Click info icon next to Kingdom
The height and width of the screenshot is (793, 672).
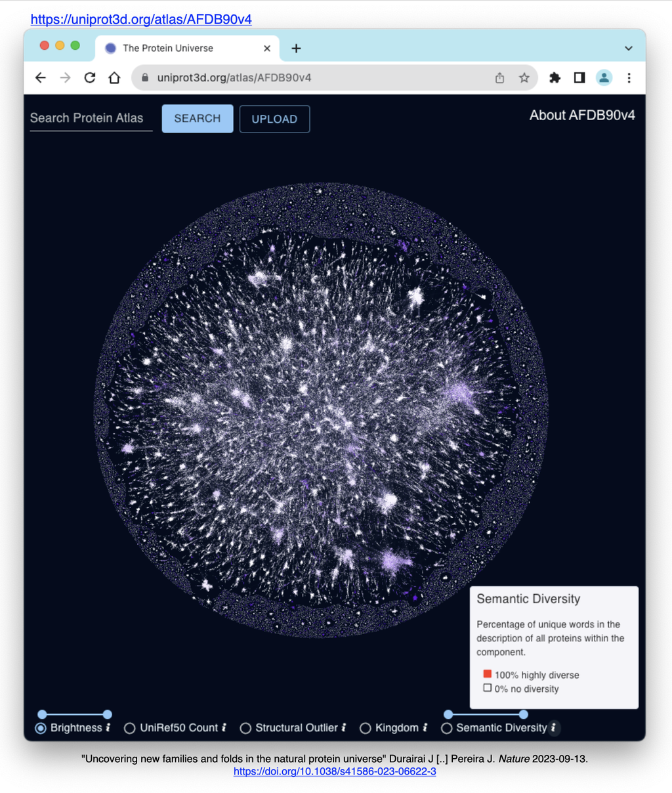pyautogui.click(x=425, y=727)
